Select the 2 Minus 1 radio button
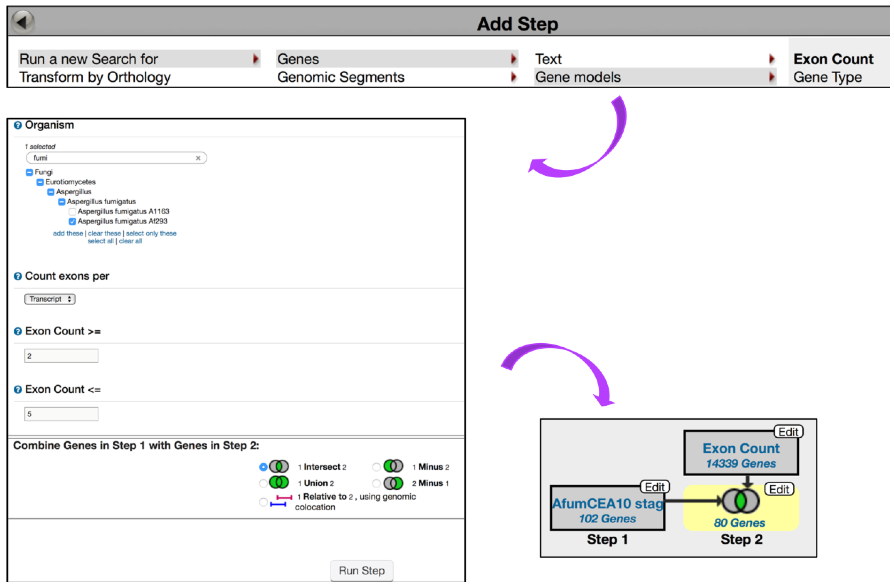 point(376,483)
